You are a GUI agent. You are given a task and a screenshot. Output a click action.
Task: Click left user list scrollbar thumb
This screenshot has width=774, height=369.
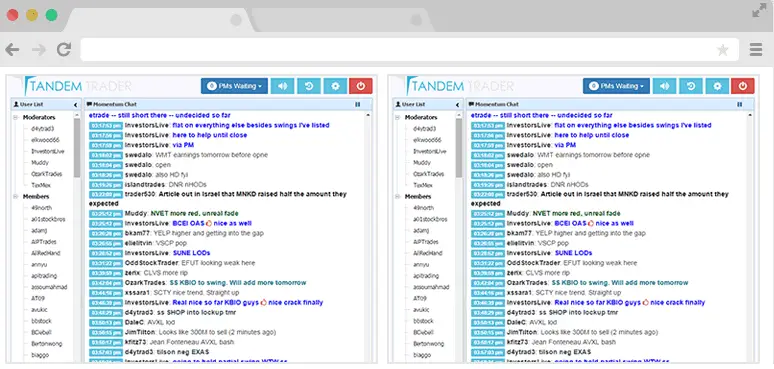tap(77, 148)
